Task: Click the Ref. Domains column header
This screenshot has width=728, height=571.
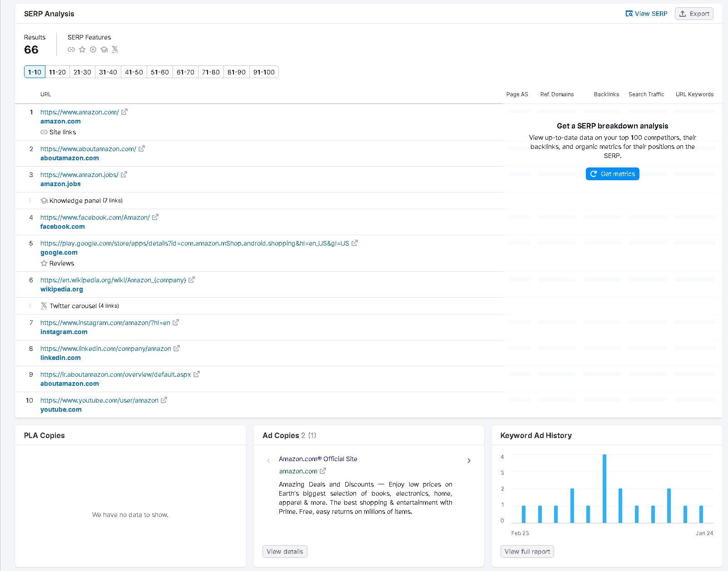Action: [557, 94]
